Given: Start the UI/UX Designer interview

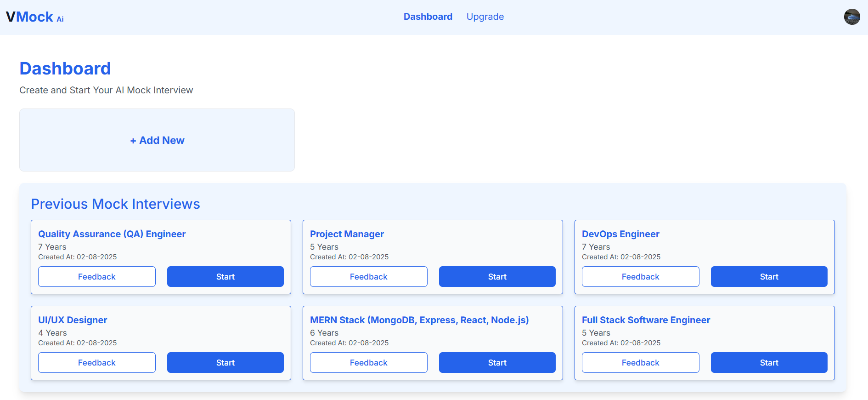Looking at the screenshot, I should coord(225,363).
